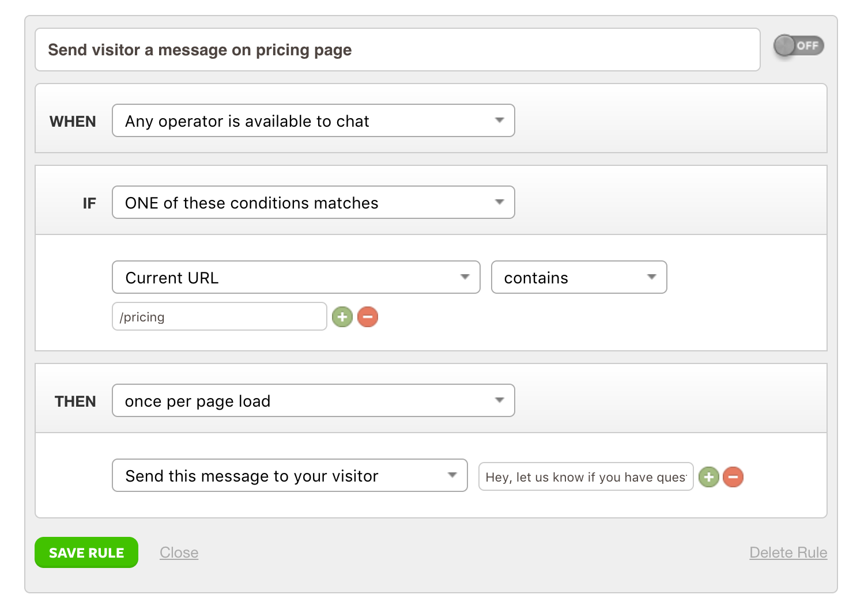Screen dimensions: 868x606
Task: Click the arrow of the THEN frequency dropdown
Action: click(499, 400)
